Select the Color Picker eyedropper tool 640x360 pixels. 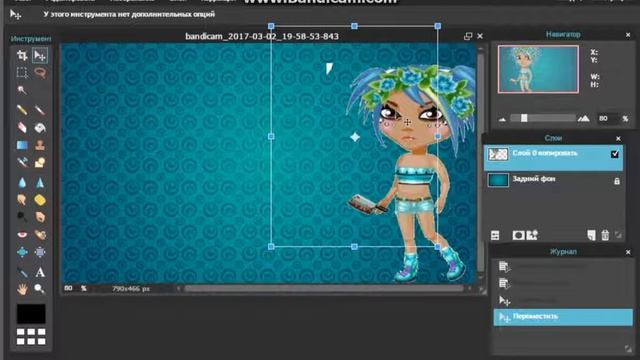(22, 272)
